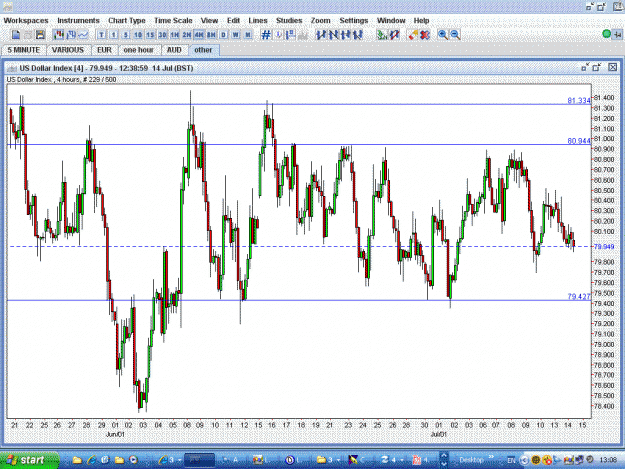Open the Zoom menu
The height and width of the screenshot is (469, 625).
(x=321, y=21)
